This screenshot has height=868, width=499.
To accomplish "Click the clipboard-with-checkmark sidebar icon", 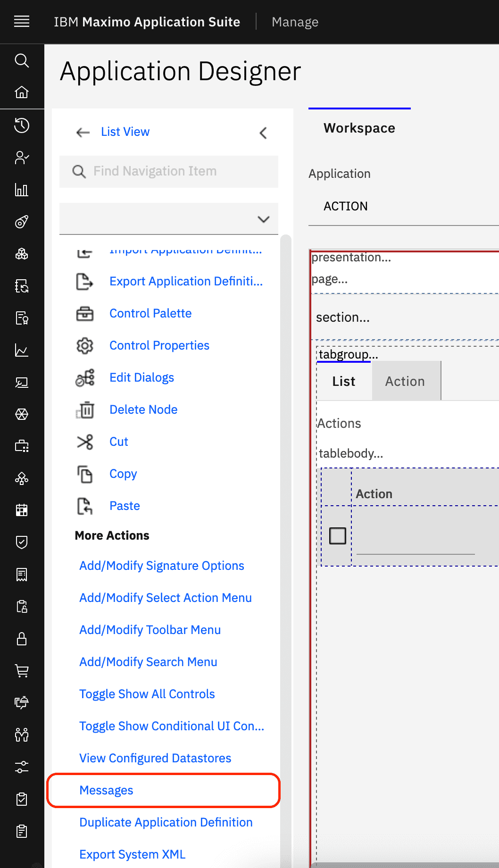I will pyautogui.click(x=22, y=799).
